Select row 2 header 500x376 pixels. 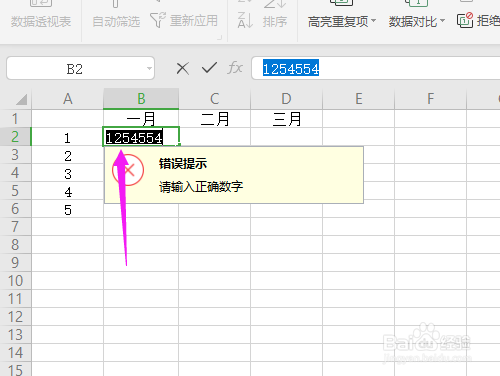click(x=15, y=137)
